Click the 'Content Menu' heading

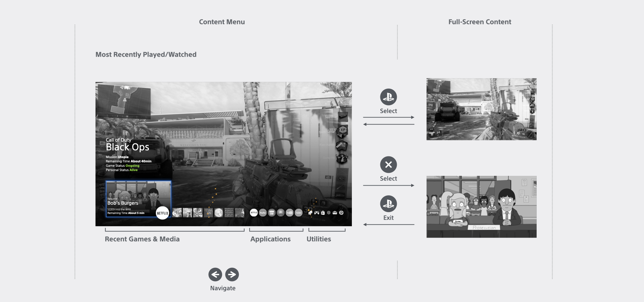point(222,22)
